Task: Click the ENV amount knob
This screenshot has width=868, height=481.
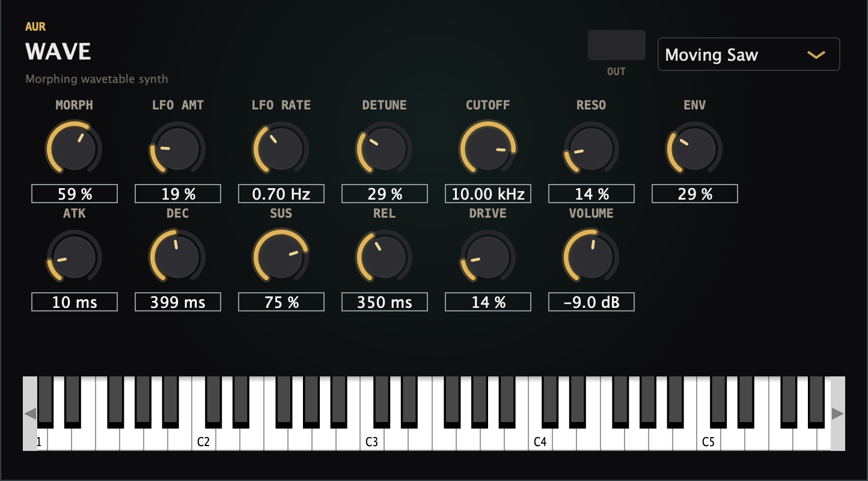Action: pos(694,148)
